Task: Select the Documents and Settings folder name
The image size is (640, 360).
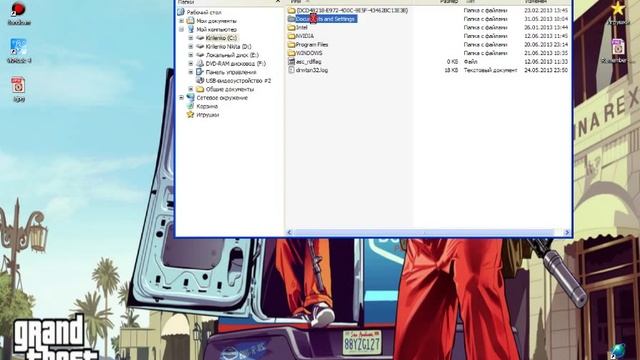Action: 325,19
